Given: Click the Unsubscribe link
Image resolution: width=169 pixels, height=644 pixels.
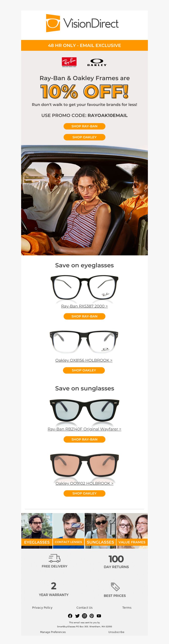Looking at the screenshot, I should pos(116,632).
